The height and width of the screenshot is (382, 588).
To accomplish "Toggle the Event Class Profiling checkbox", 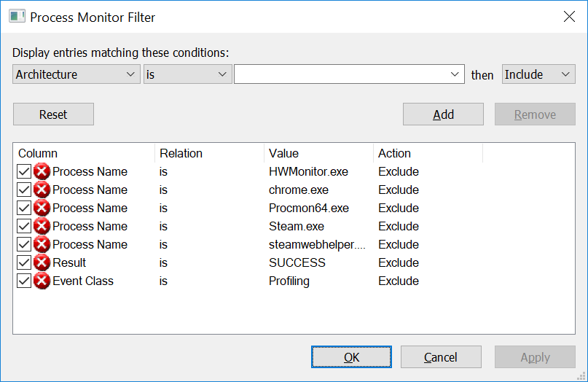I will [24, 281].
